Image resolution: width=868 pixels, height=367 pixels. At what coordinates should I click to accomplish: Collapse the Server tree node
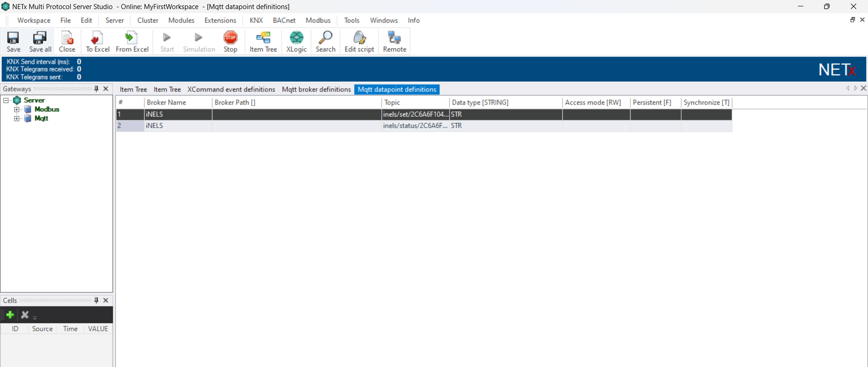(x=6, y=100)
